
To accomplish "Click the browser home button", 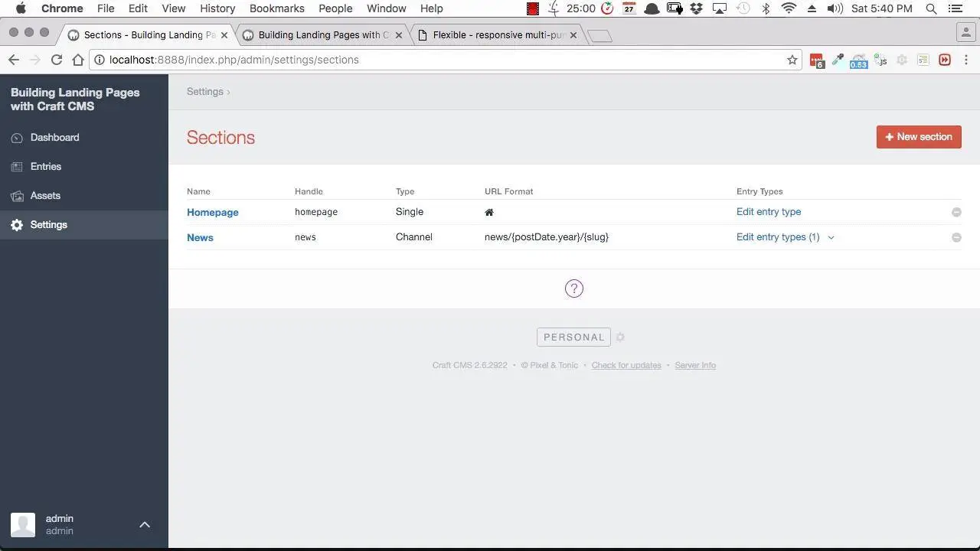I will 78,60.
